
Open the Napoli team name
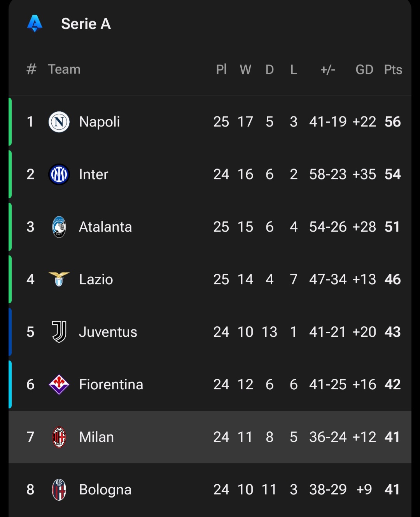coord(100,122)
